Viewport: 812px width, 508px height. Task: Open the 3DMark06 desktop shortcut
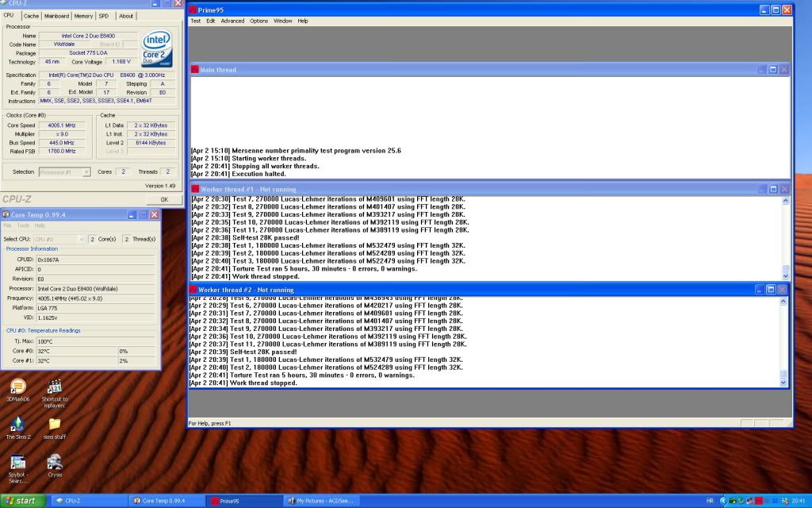coord(17,390)
